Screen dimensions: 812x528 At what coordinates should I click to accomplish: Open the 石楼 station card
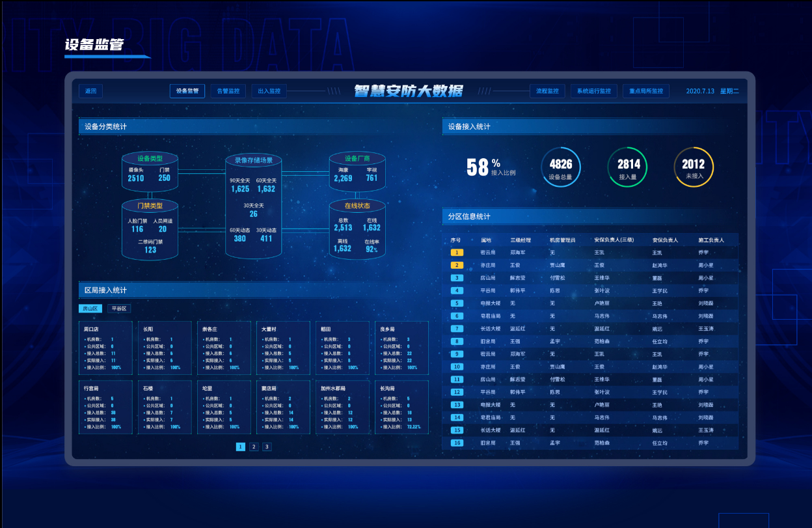pyautogui.click(x=165, y=408)
